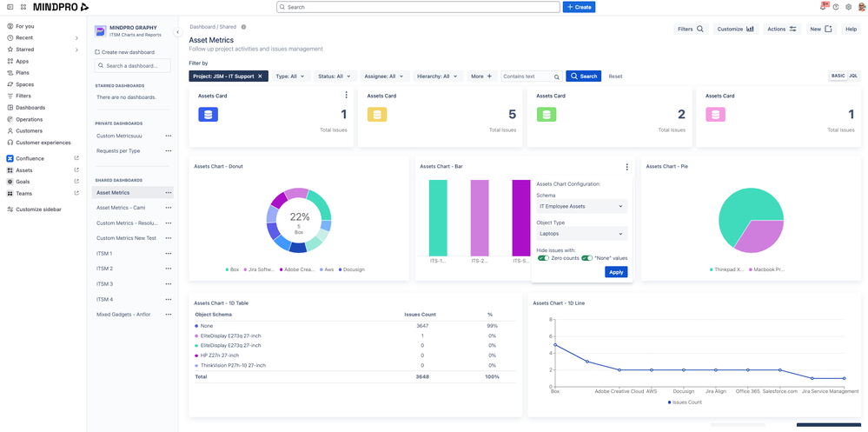Click the yellow database icon in Assets Card

(377, 115)
